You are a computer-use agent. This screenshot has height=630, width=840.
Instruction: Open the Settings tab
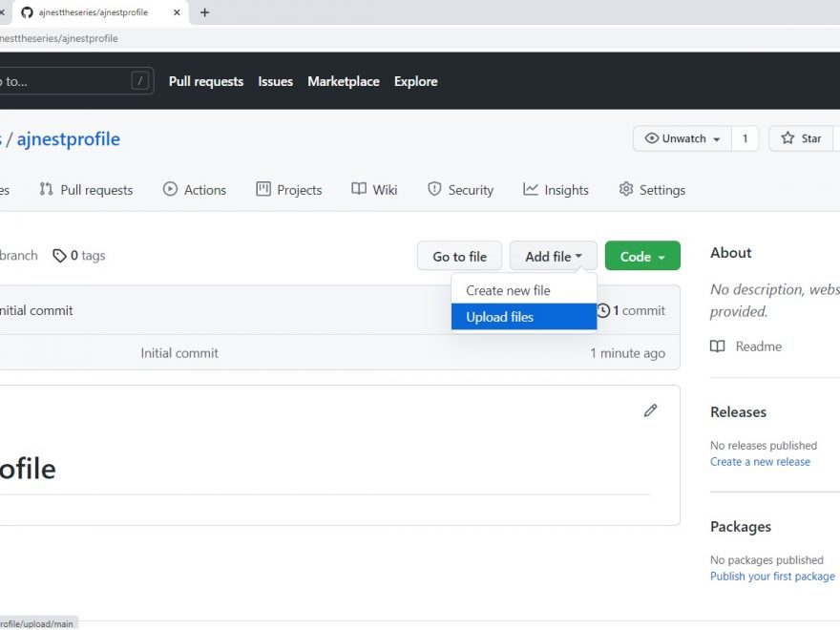click(x=652, y=190)
